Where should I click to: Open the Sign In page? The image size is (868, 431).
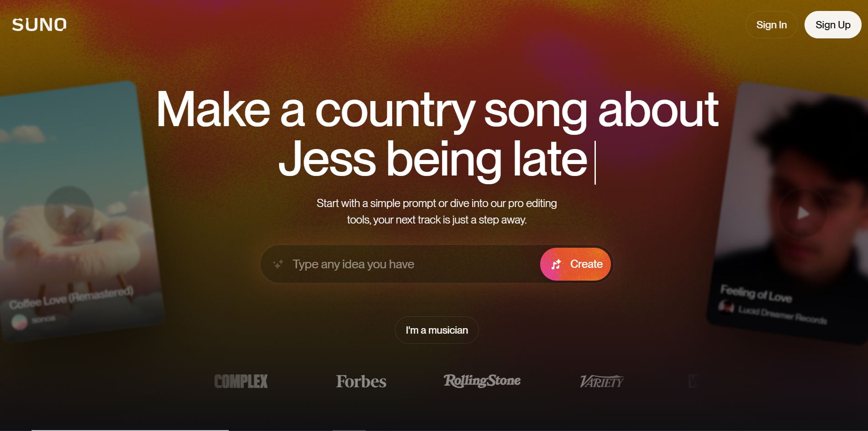click(771, 25)
